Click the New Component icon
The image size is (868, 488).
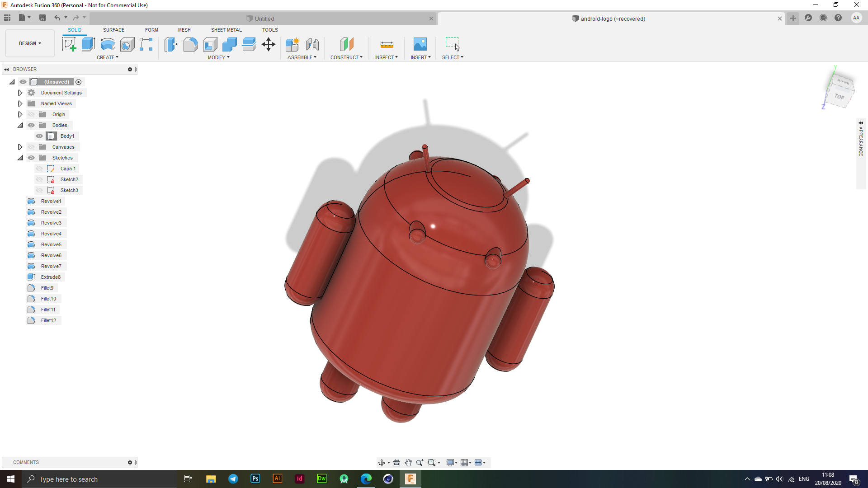click(292, 44)
